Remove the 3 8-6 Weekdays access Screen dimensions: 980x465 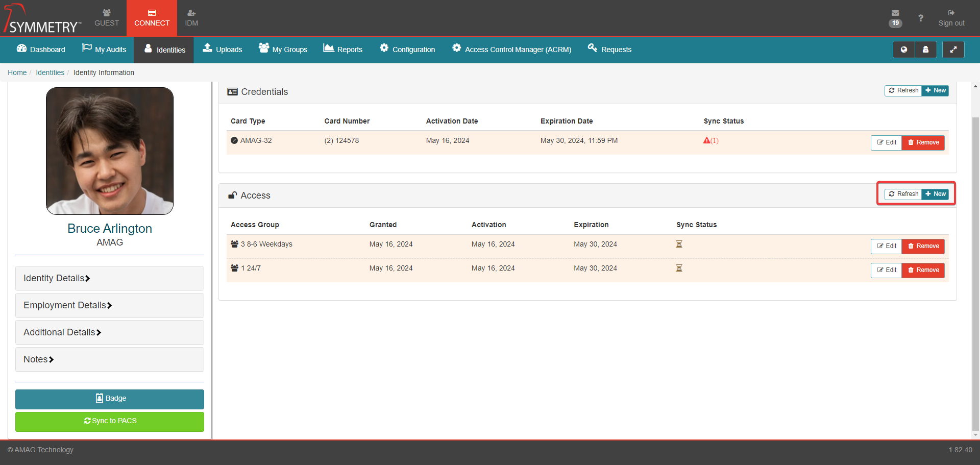click(x=923, y=246)
